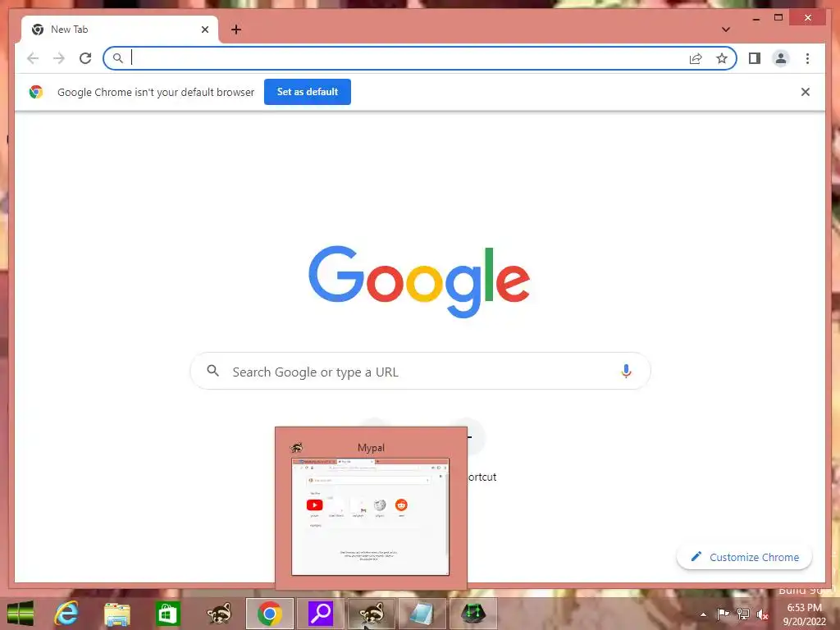Open the Action Center flag icon
The image size is (840, 630).
[x=723, y=614]
